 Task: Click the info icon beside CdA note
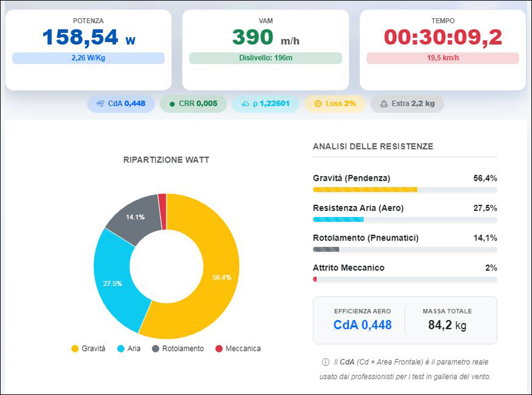pos(325,362)
